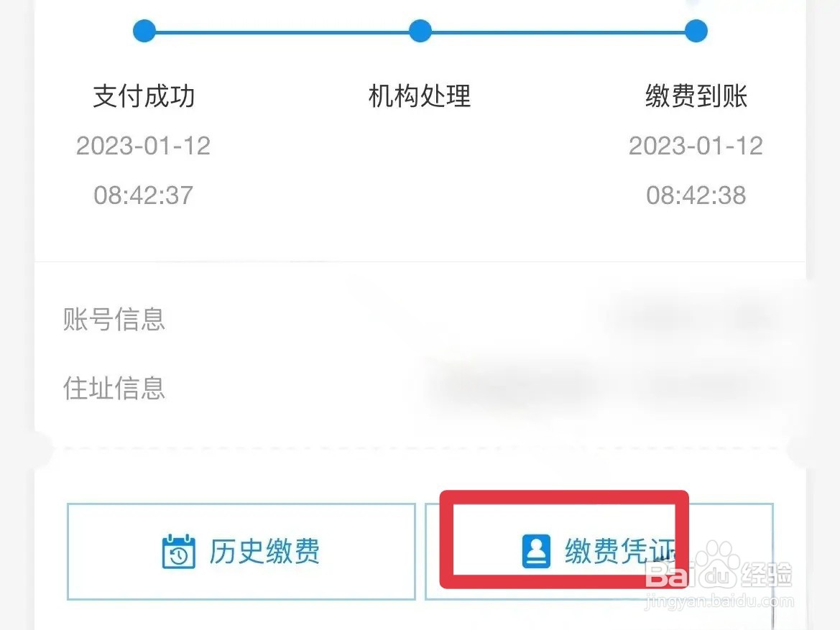Image resolution: width=840 pixels, height=630 pixels.
Task: Click the calendar clock icon beside 历史缴费
Action: 178,551
